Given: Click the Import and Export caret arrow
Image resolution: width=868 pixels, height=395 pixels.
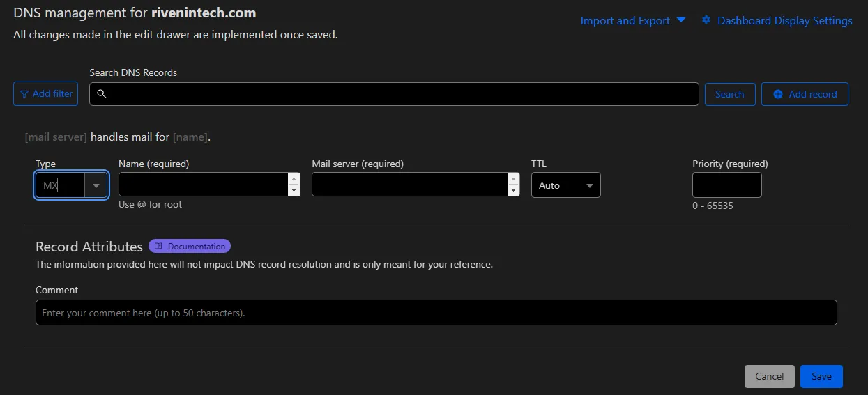Looking at the screenshot, I should pyautogui.click(x=681, y=20).
